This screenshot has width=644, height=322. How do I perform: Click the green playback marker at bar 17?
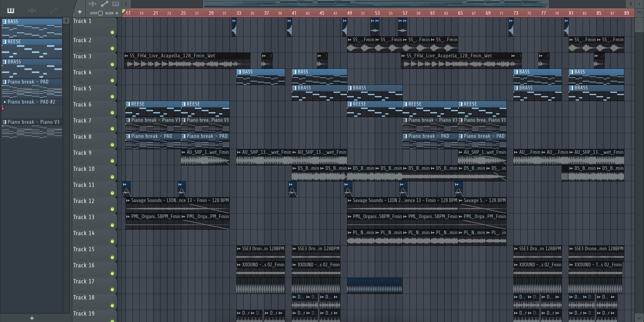[x=123, y=11]
